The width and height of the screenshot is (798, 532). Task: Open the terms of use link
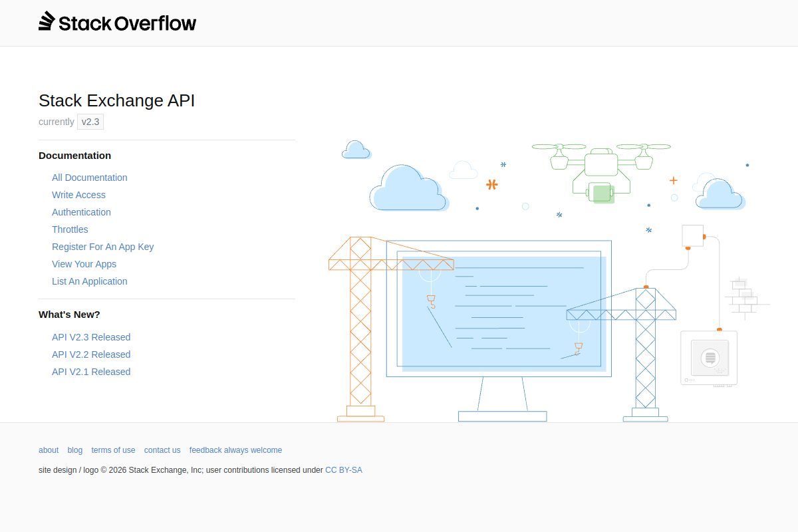pos(113,450)
